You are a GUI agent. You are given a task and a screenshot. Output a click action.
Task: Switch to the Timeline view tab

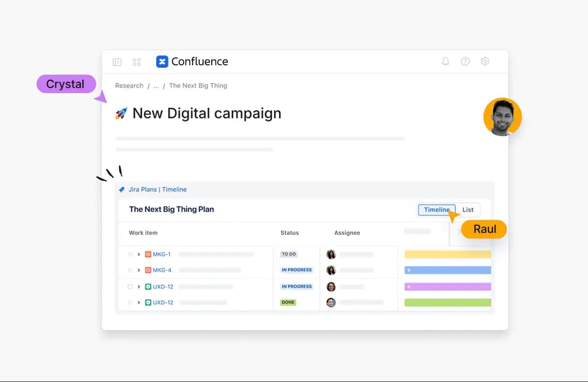(x=436, y=210)
